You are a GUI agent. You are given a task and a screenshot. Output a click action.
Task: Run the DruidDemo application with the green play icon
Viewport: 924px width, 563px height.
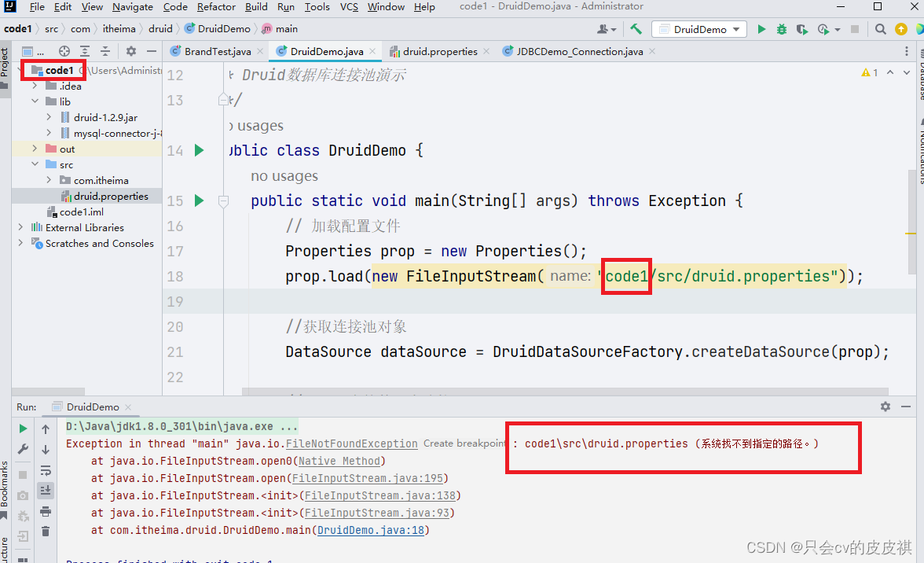761,28
